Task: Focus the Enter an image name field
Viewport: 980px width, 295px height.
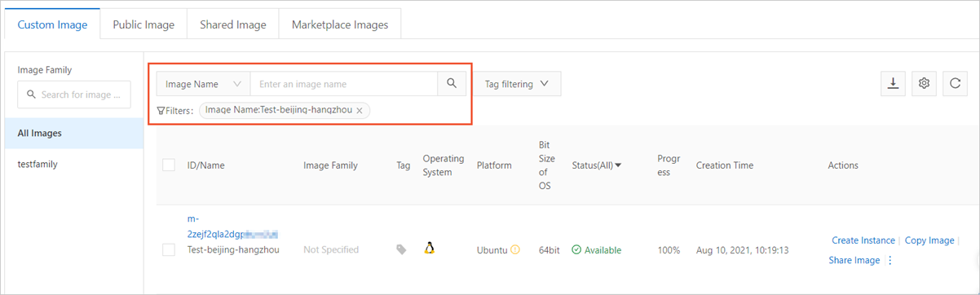Action: pos(344,84)
